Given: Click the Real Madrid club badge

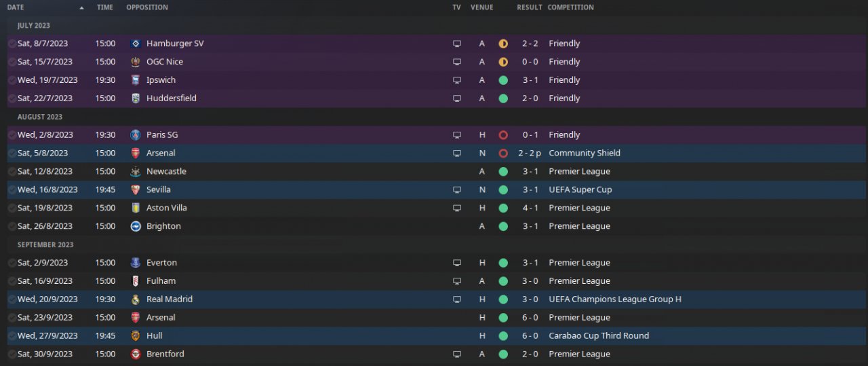Looking at the screenshot, I should (136, 299).
